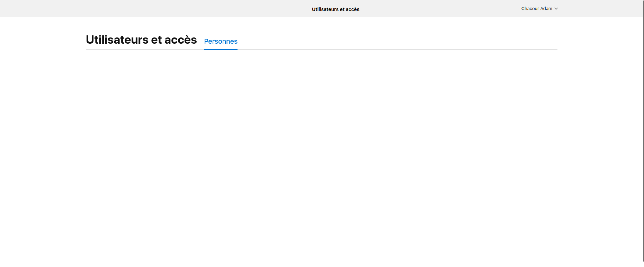The width and height of the screenshot is (644, 267).
Task: Show account options via downward chevron
Action: click(x=556, y=9)
